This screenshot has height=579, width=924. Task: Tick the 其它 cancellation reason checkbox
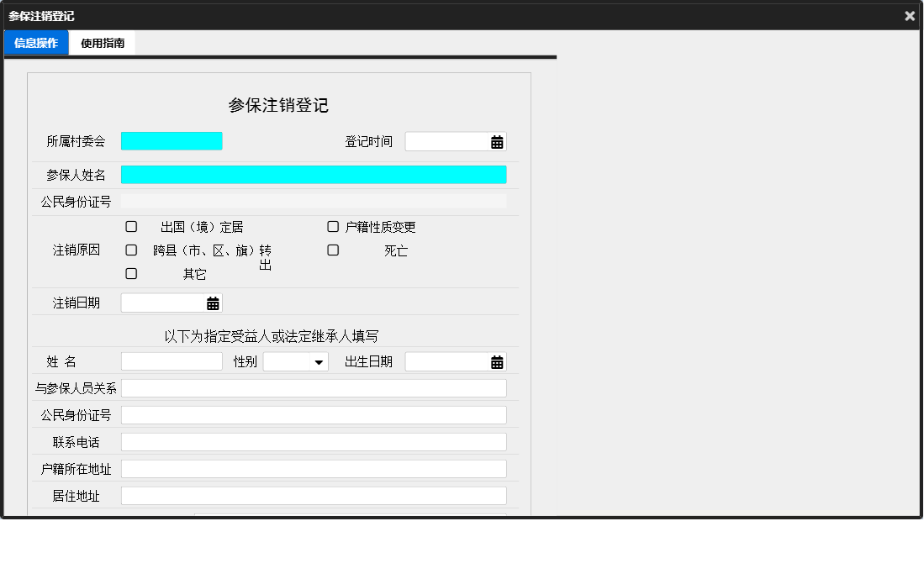pyautogui.click(x=131, y=273)
